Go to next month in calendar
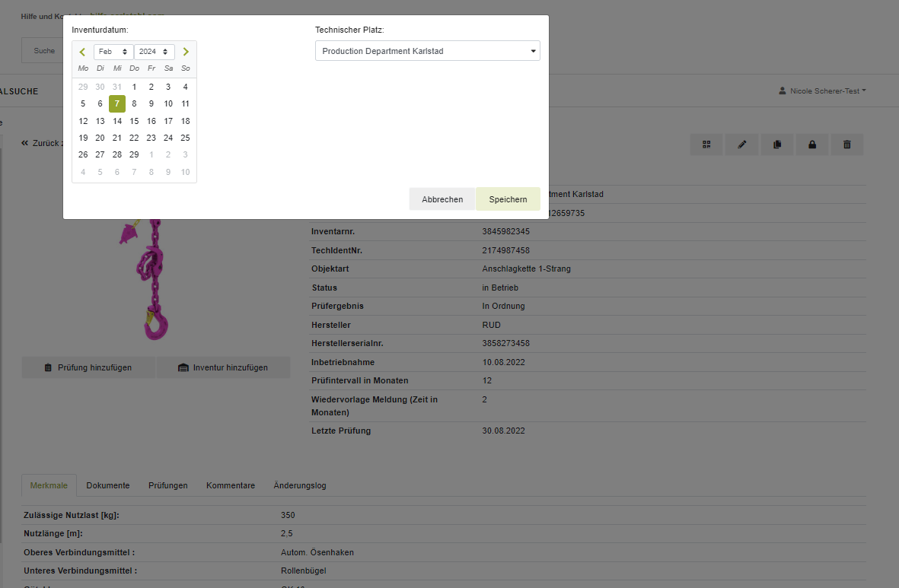This screenshot has width=899, height=588. tap(186, 52)
